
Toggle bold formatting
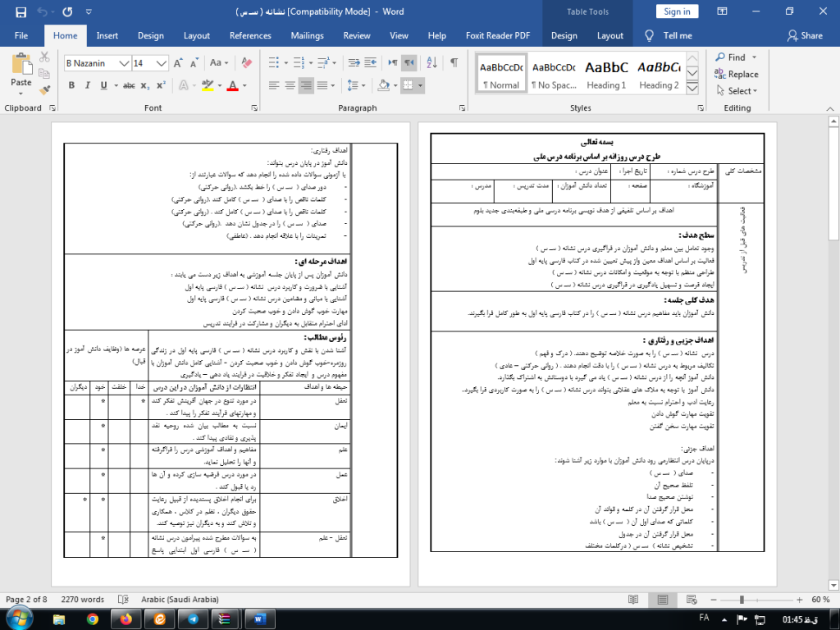[71, 84]
